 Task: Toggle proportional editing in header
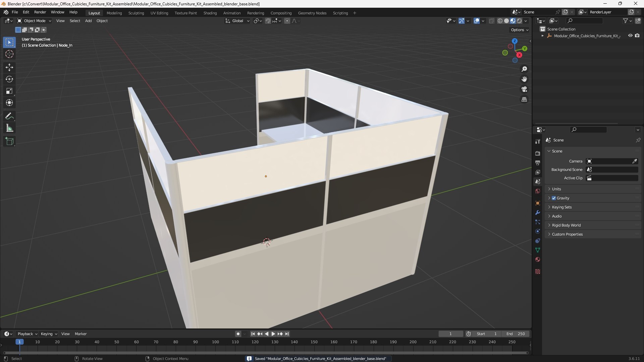(287, 21)
